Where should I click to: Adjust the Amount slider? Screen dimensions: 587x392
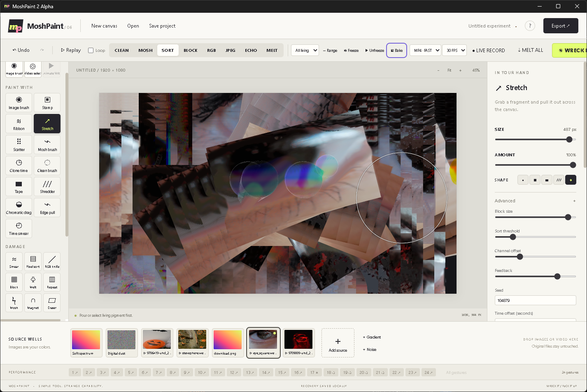535,165
